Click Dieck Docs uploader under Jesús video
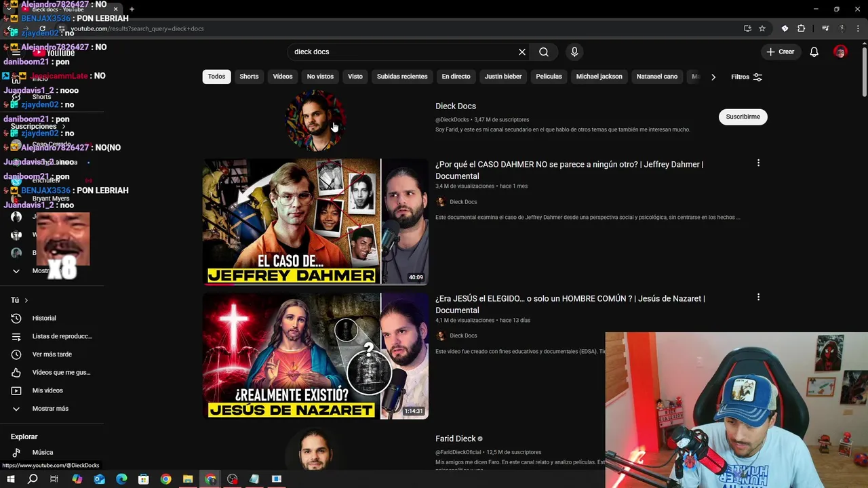868x488 pixels. [463, 335]
